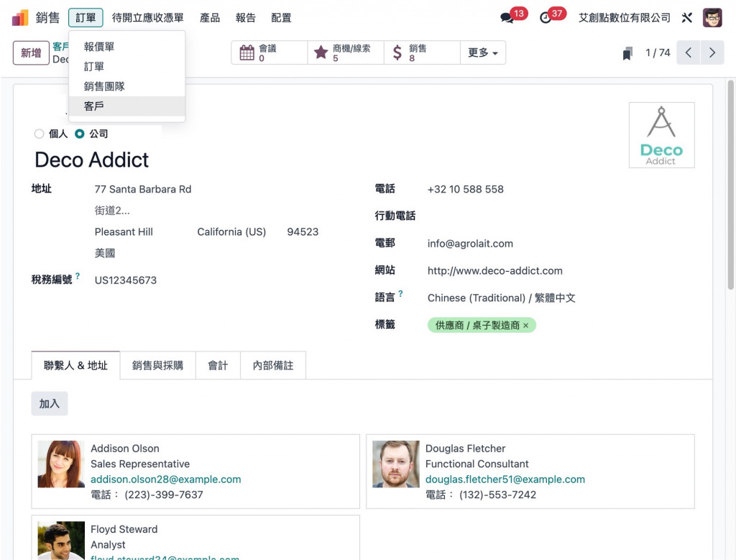Open Douglas Fletcher's contact photo

click(x=396, y=464)
